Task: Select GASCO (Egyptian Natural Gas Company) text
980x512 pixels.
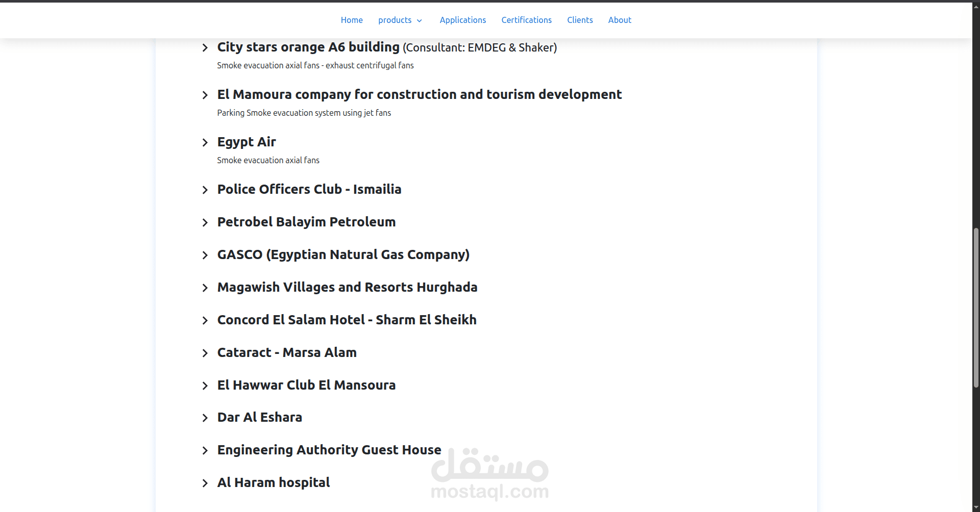Action: [343, 254]
